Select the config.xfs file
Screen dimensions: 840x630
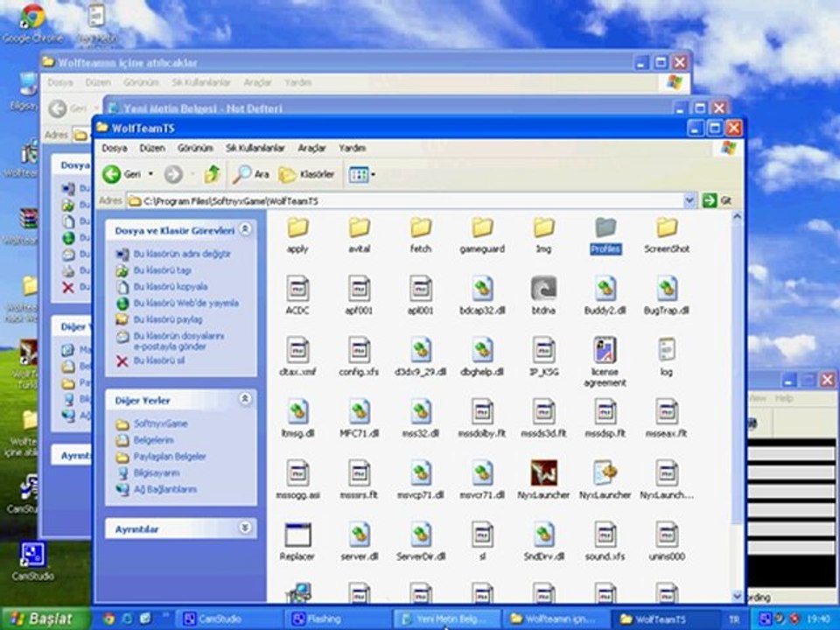coord(359,357)
